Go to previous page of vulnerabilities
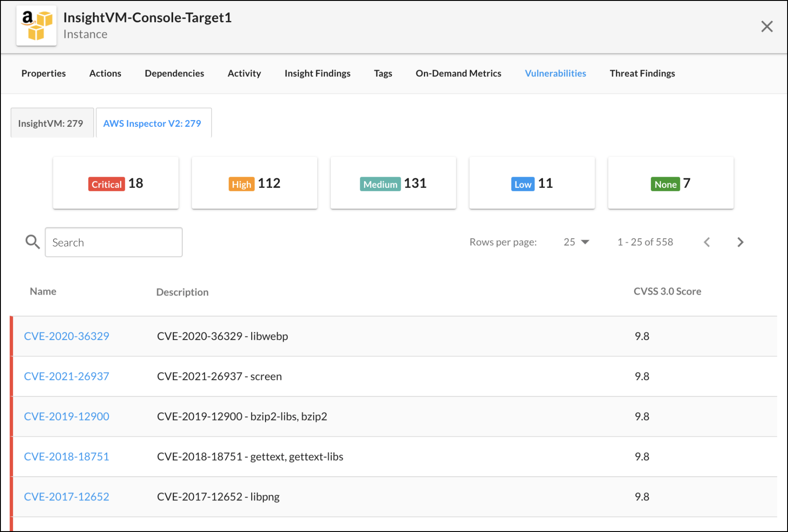788x532 pixels. 707,242
